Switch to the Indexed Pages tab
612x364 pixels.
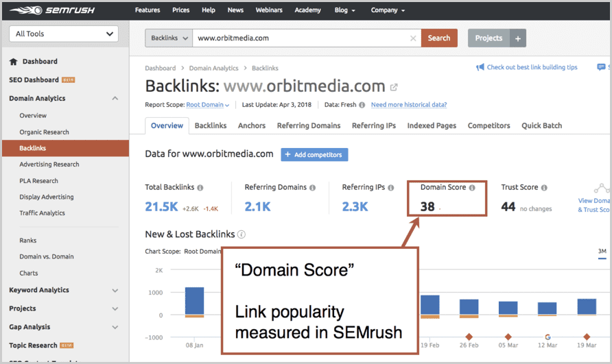click(432, 125)
